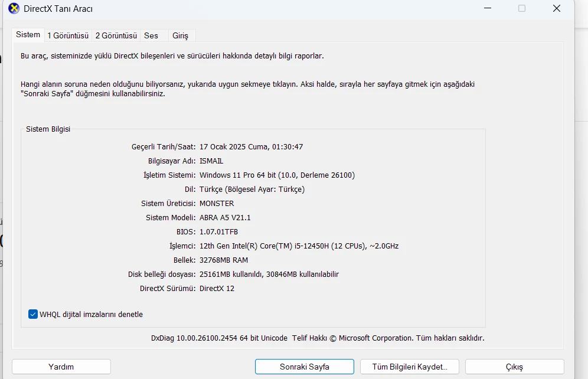Click the Yardım button
Screen dimensions: 588x379
pyautogui.click(x=61, y=367)
